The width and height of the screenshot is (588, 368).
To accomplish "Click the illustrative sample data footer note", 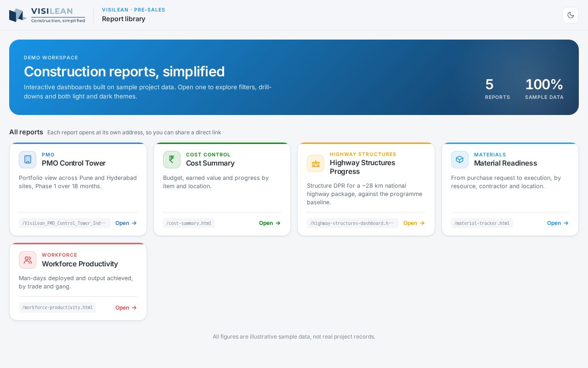I will coord(294,337).
